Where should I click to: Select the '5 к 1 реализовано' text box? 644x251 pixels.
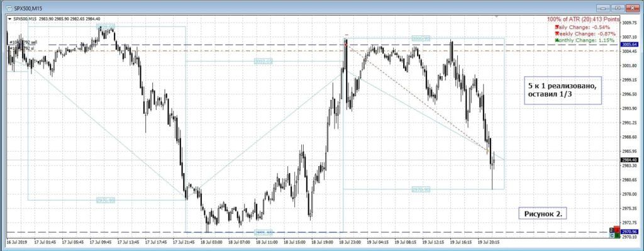click(563, 90)
